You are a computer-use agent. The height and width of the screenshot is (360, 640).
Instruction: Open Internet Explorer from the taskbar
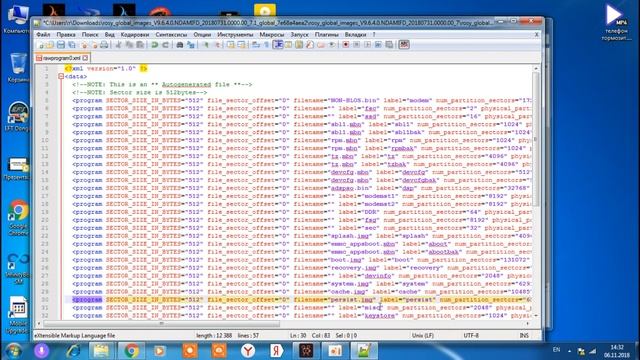(x=73, y=351)
